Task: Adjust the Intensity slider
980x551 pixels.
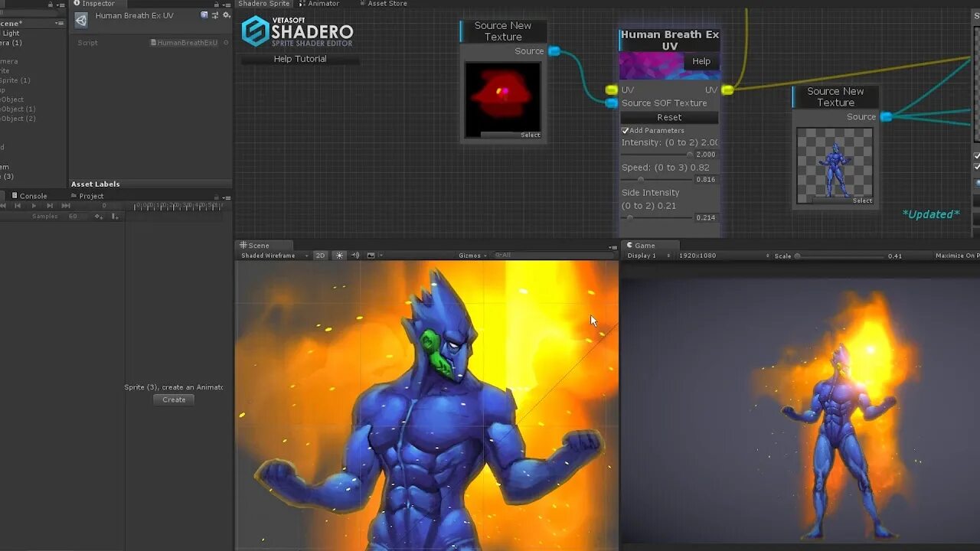Action: point(658,155)
